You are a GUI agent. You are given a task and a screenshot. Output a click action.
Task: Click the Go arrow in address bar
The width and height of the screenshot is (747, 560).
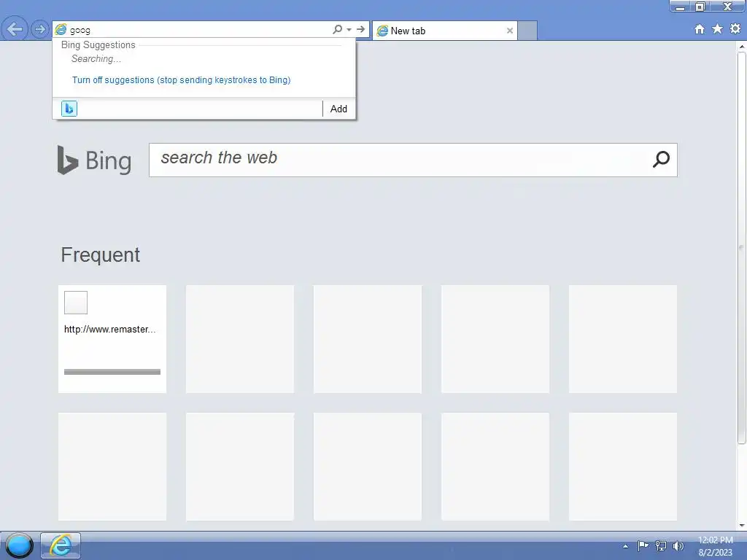tap(360, 29)
